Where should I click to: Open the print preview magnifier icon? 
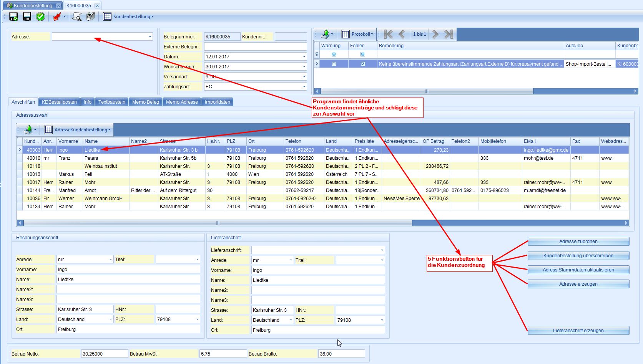point(77,17)
